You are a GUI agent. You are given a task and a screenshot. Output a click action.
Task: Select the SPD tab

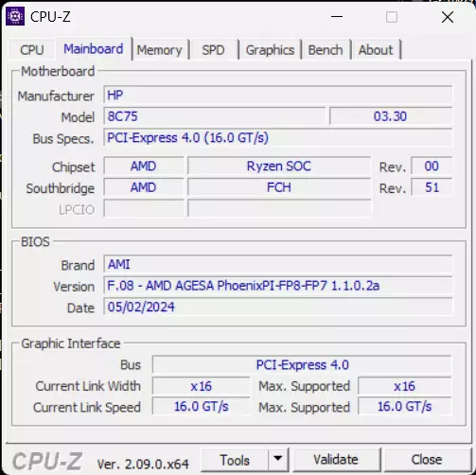click(x=214, y=50)
